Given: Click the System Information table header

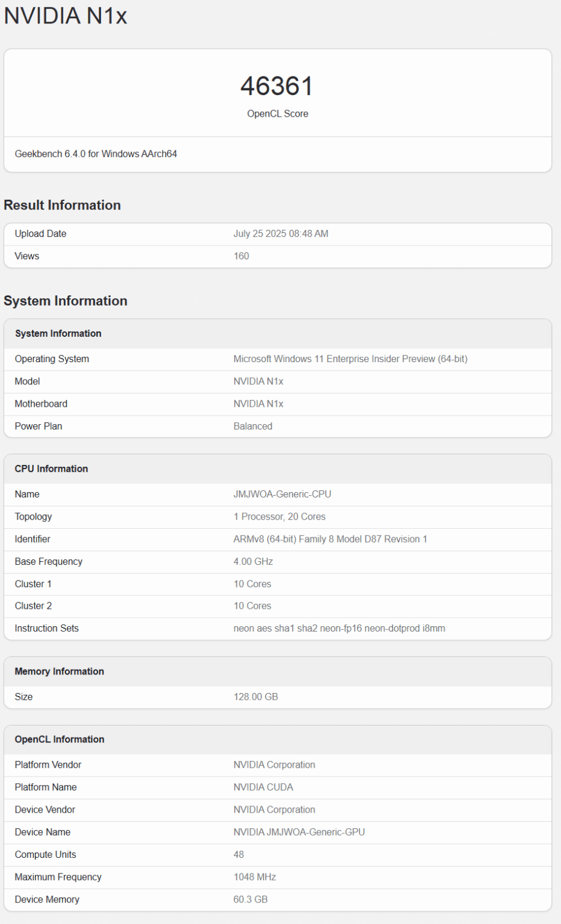Looking at the screenshot, I should [x=58, y=333].
